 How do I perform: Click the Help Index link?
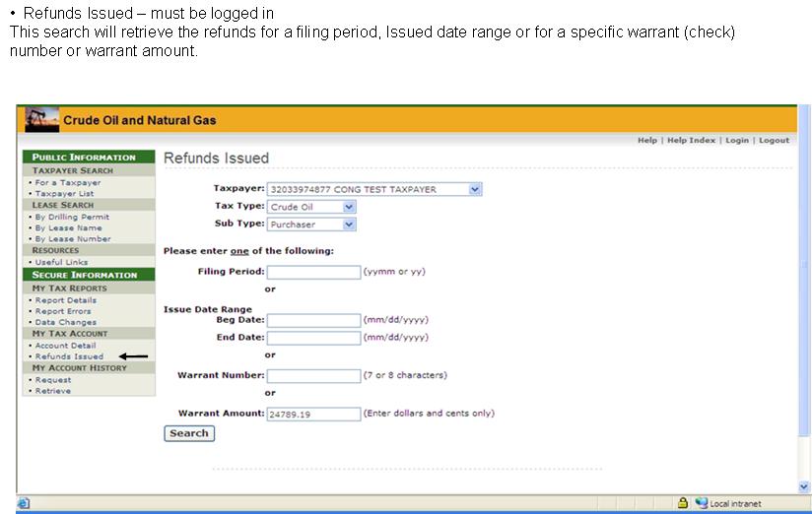pyautogui.click(x=691, y=141)
